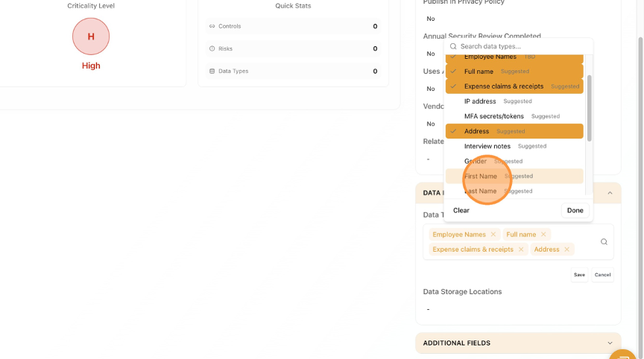Remove the Address tag
Viewport: 644px width, 359px height.
pos(567,250)
